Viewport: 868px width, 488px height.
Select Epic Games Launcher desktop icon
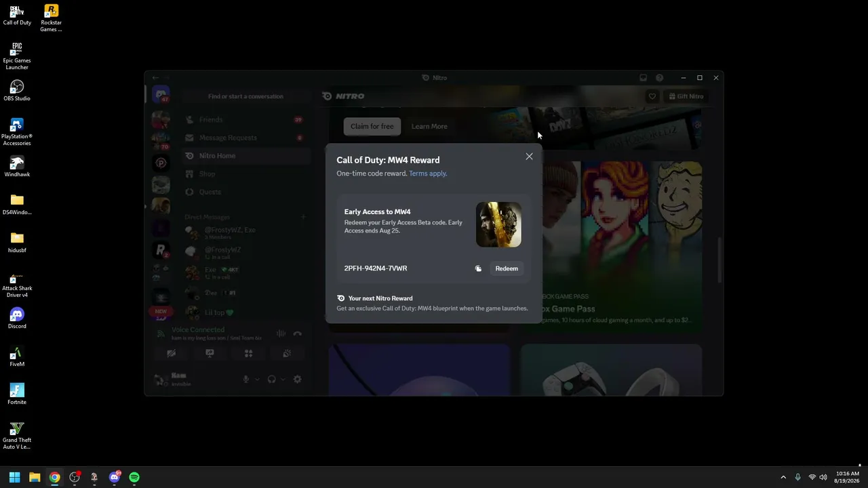point(17,56)
